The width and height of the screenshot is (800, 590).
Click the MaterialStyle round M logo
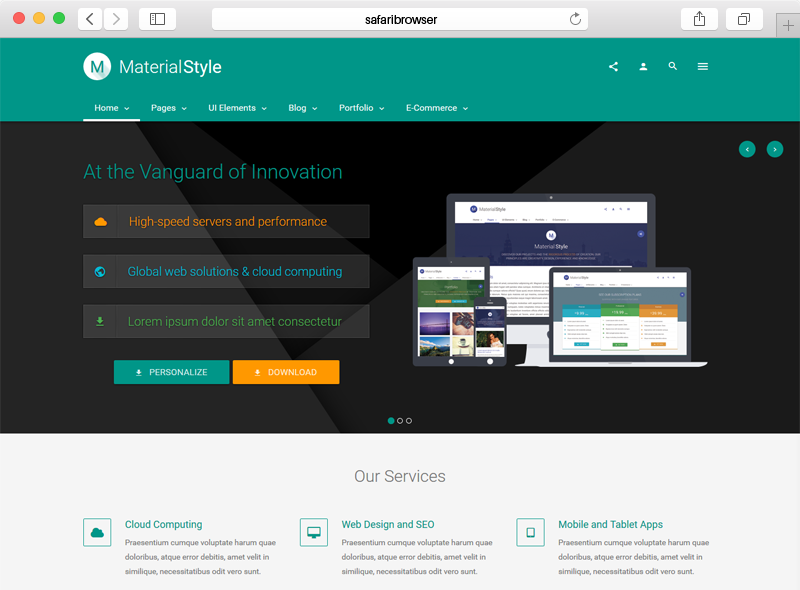(97, 67)
